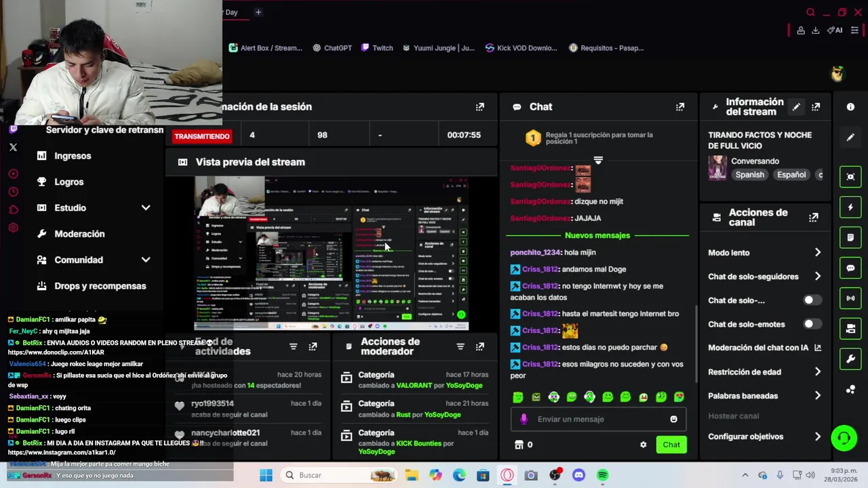Open Drops y recompensas in the sidebar
This screenshot has height=488, width=868.
92,286
